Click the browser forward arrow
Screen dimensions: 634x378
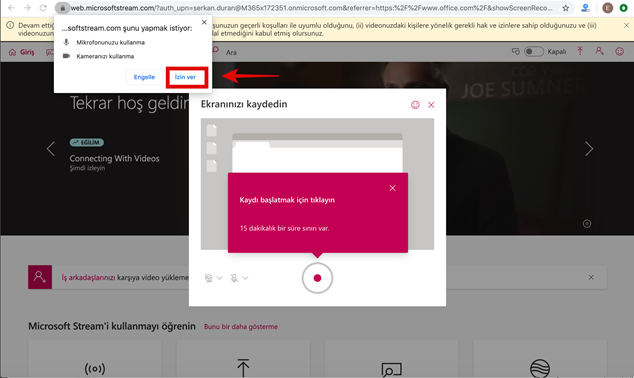pos(27,8)
